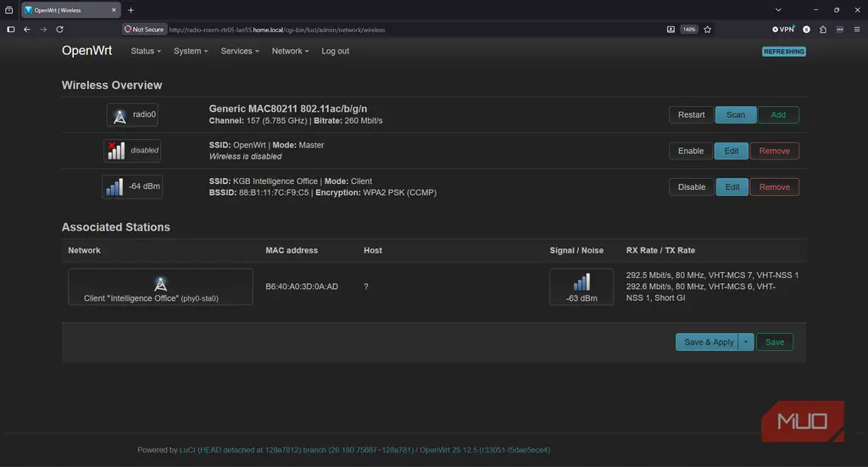Add a new wireless network on radio0

(x=778, y=114)
